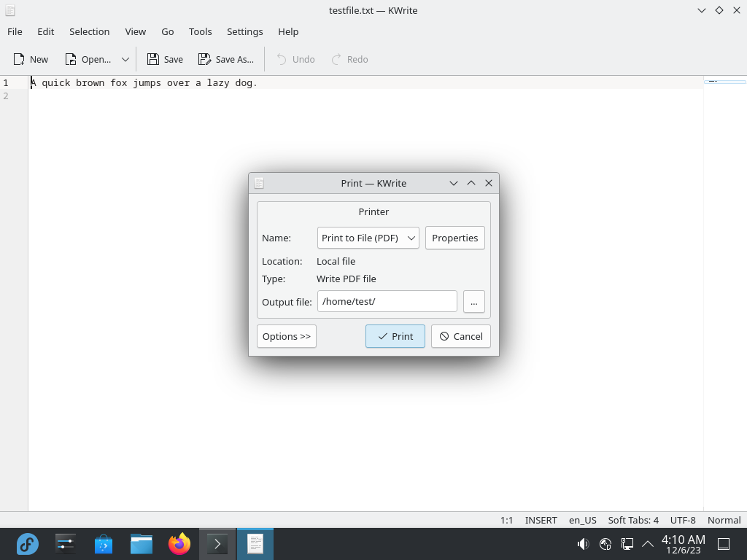
Task: Launch Firefox from the taskbar
Action: (179, 544)
